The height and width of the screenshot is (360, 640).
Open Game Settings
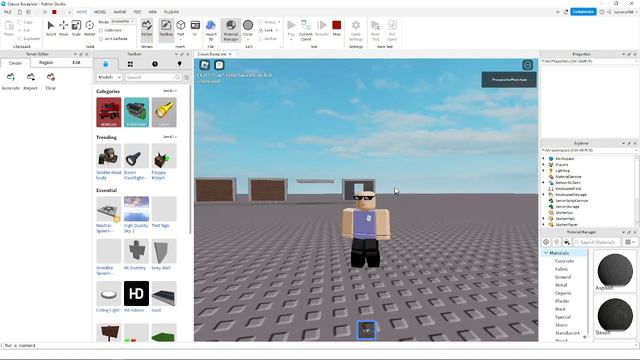click(356, 30)
